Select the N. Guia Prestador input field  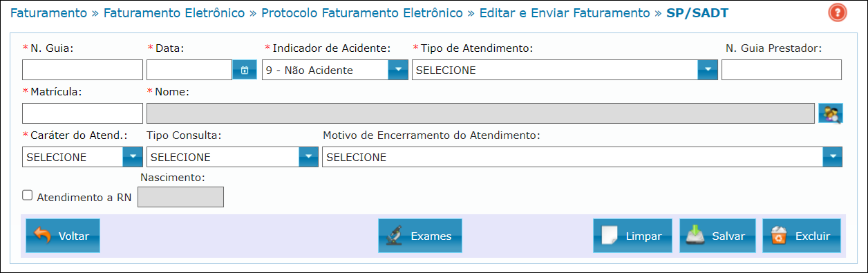[782, 70]
